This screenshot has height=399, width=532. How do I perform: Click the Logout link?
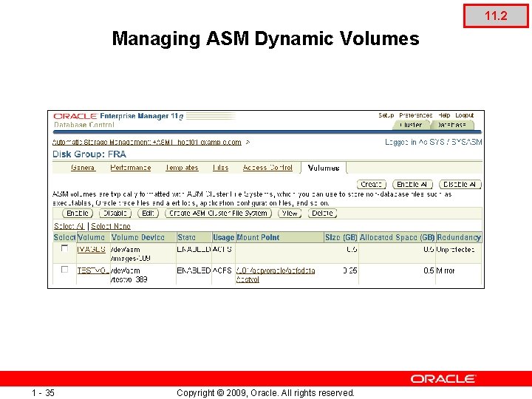click(465, 115)
